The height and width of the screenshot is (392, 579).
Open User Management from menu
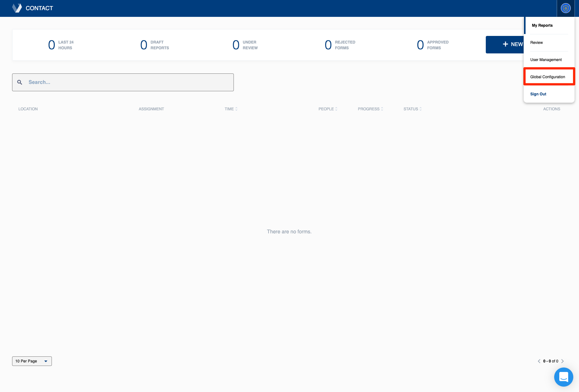tap(546, 60)
